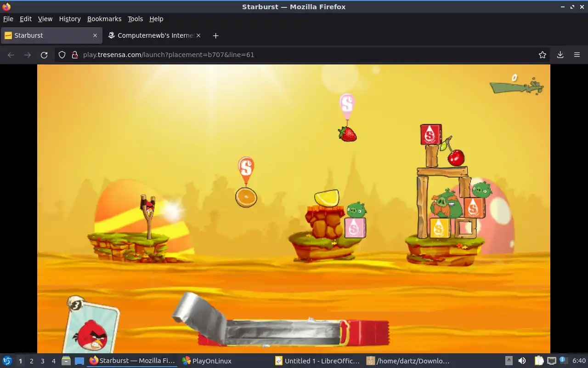Open the Firefox application hamburger menu
This screenshot has height=368, width=588.
coord(577,55)
